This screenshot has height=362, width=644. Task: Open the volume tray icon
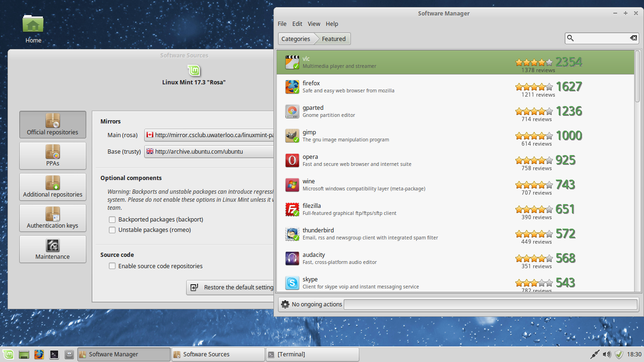607,354
